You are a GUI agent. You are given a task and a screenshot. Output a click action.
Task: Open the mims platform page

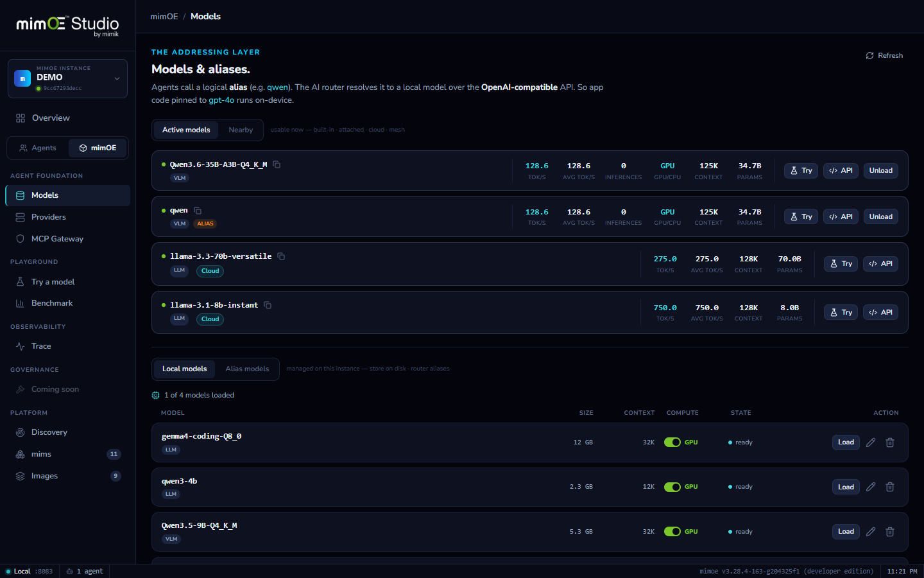(x=67, y=454)
